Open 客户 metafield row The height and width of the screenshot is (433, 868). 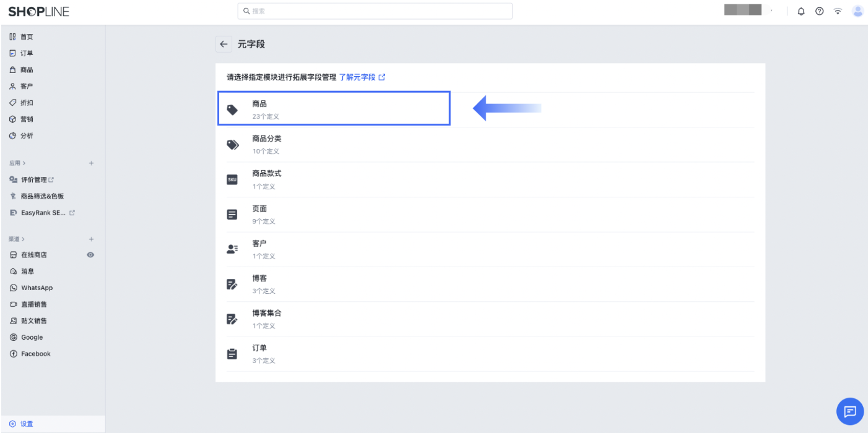point(490,249)
